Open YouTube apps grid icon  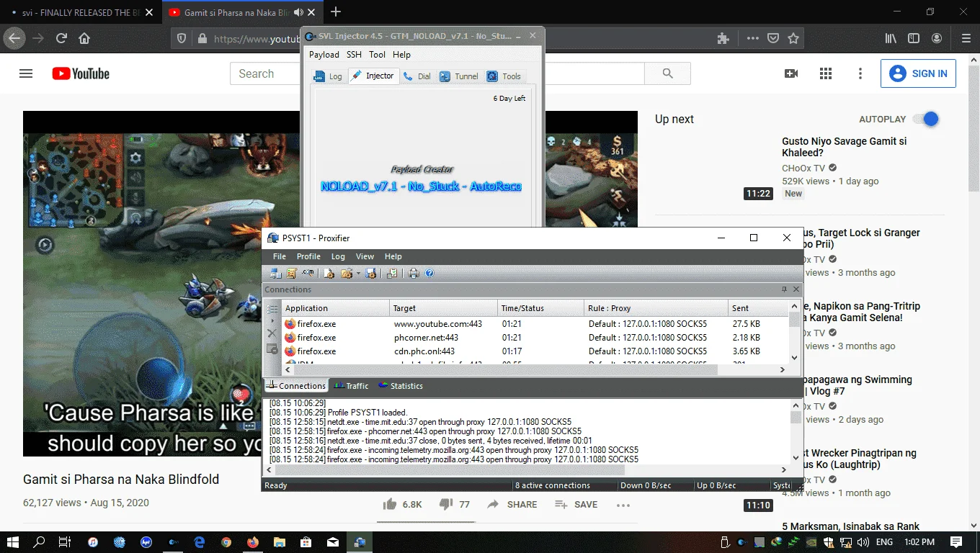(826, 73)
